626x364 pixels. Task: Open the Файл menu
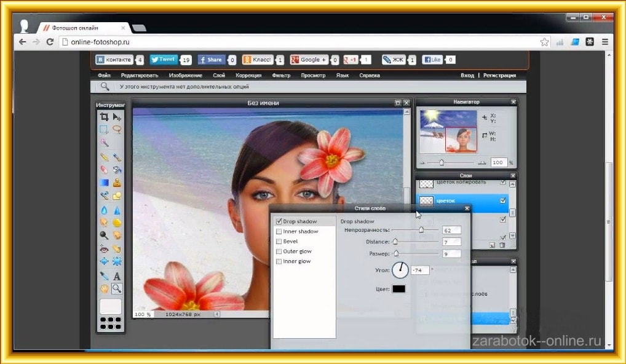pos(104,76)
